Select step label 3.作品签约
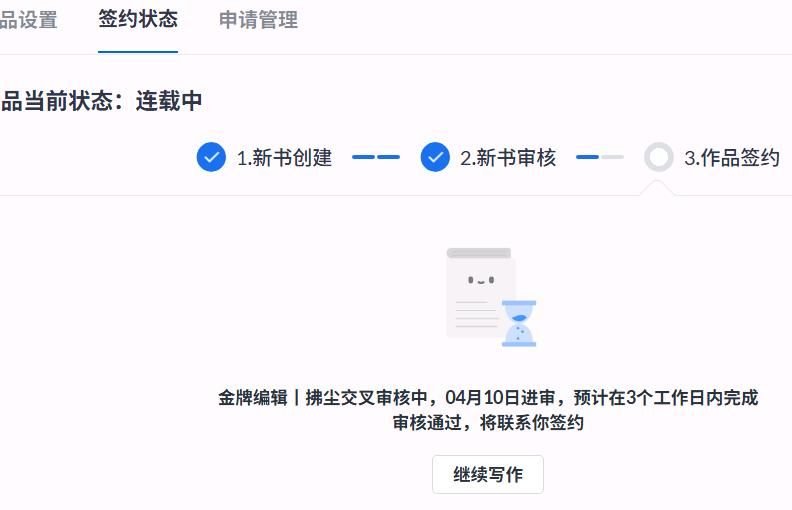The image size is (792, 510). (x=732, y=158)
